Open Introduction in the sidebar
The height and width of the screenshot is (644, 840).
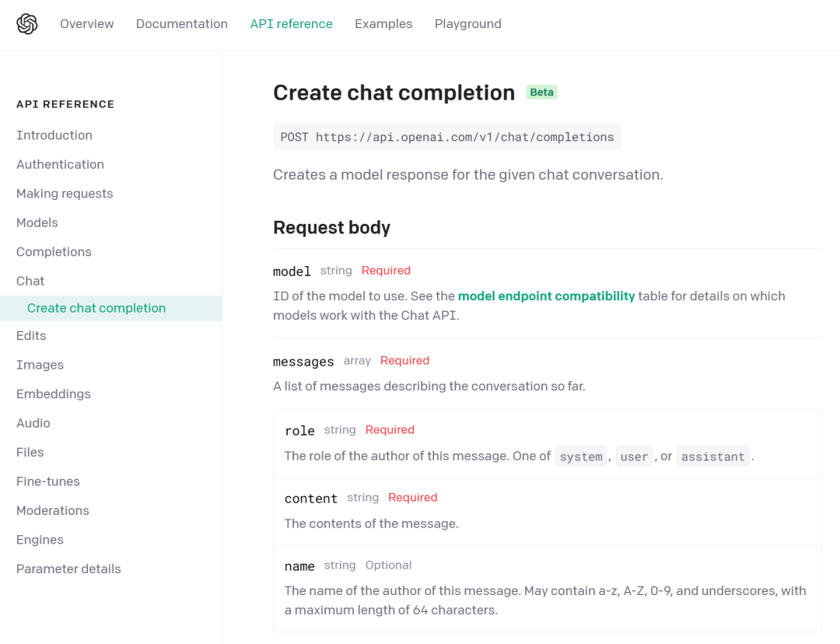coord(54,135)
